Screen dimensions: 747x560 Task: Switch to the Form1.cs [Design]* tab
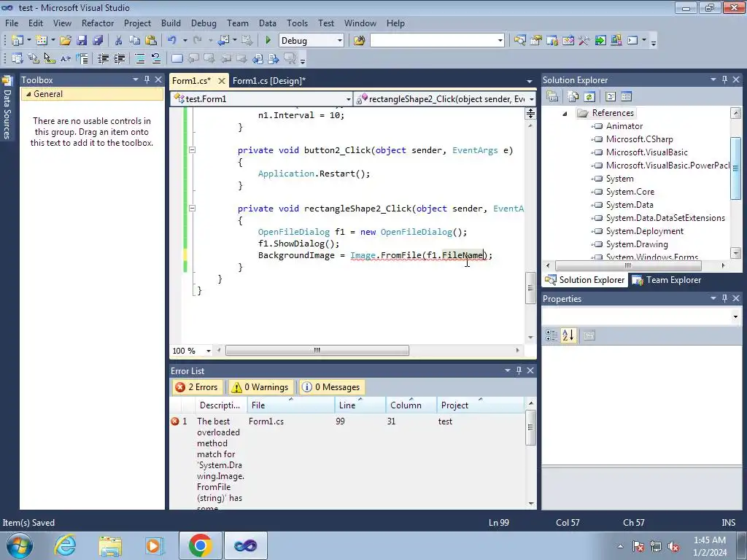[268, 80]
